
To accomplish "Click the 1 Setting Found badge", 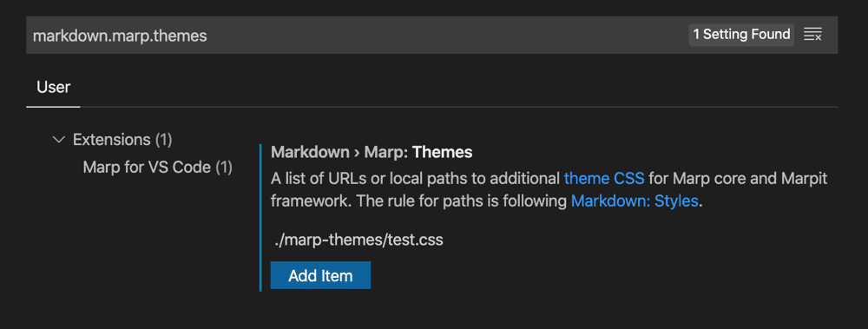I will (741, 35).
